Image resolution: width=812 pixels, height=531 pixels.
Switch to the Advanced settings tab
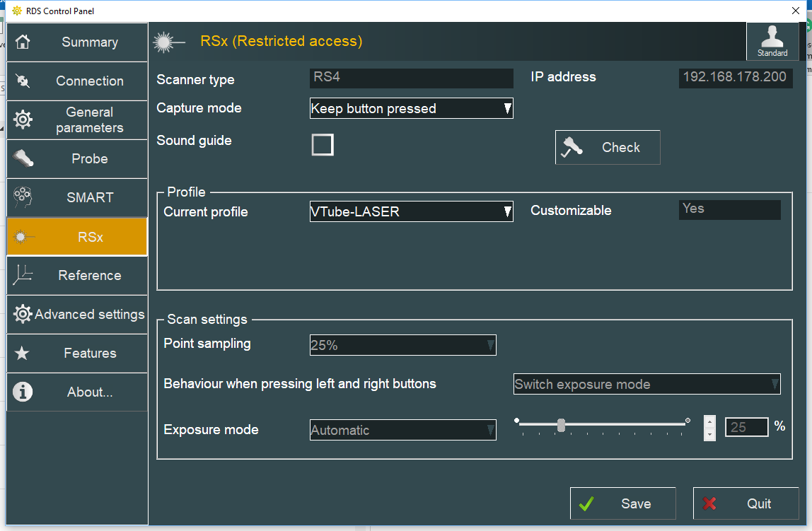coord(77,314)
